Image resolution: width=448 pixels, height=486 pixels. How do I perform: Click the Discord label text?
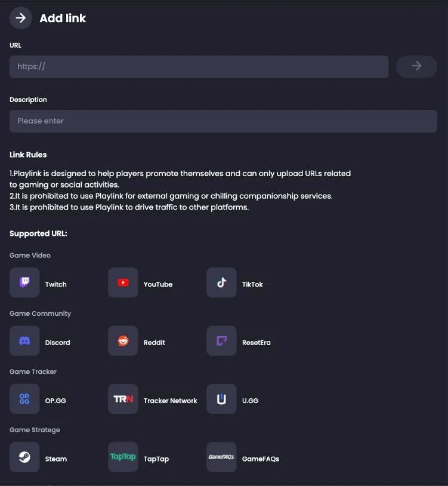pos(58,343)
